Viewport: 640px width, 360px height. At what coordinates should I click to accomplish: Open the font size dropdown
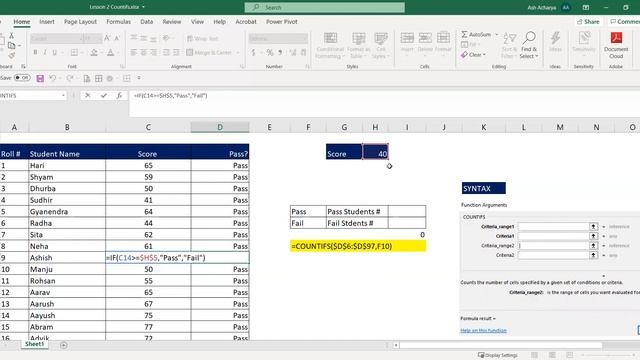coord(99,38)
